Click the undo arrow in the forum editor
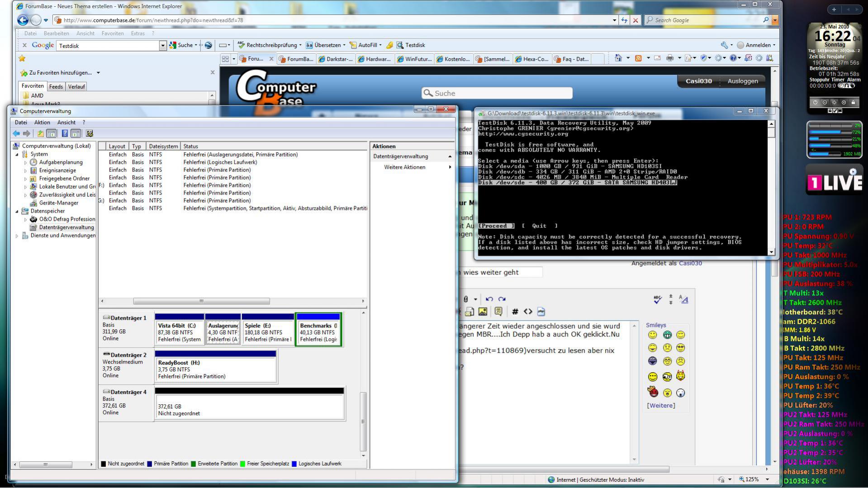The width and height of the screenshot is (868, 488). [x=489, y=299]
